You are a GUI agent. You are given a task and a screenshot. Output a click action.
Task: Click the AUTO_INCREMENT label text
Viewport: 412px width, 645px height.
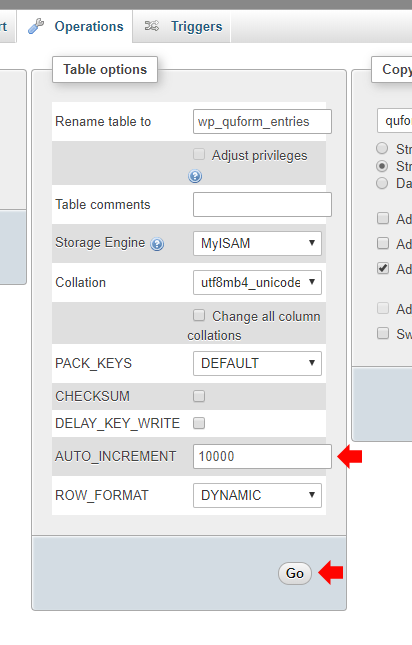116,456
